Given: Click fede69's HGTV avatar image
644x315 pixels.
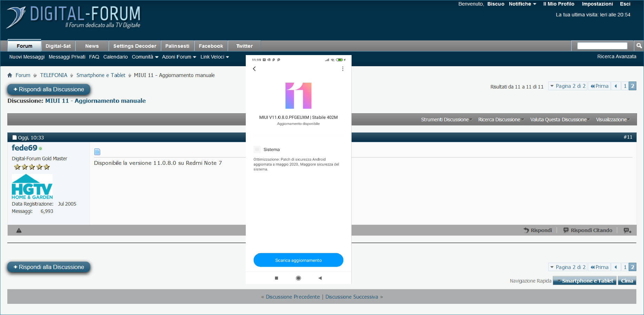Looking at the screenshot, I should [32, 187].
